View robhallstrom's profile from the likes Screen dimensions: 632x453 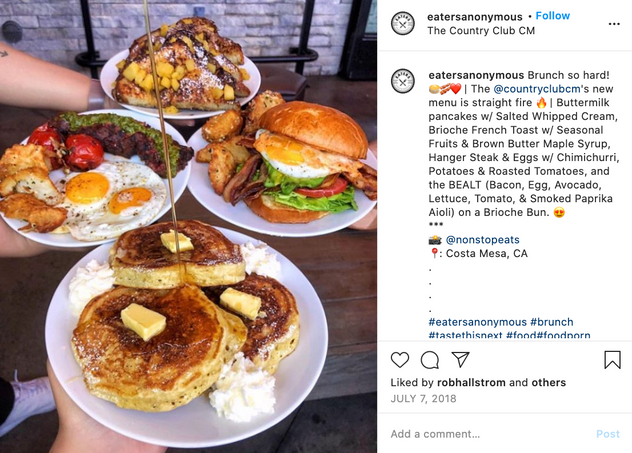click(x=471, y=382)
